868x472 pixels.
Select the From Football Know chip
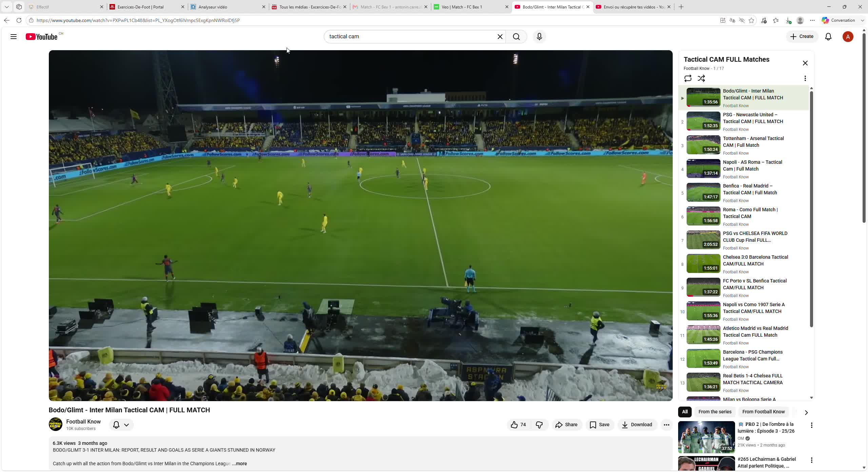coord(763,412)
